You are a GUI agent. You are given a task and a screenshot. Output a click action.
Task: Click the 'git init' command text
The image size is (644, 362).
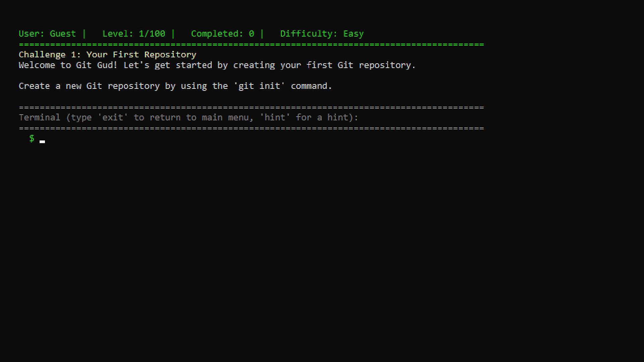259,86
